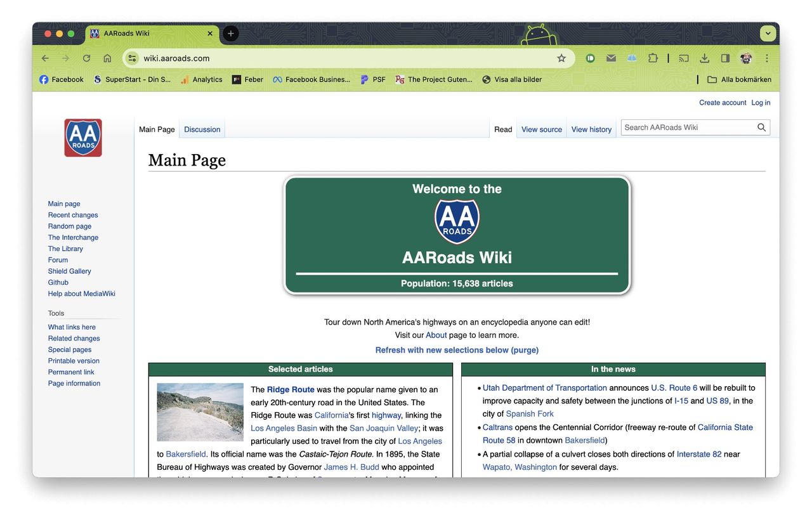The height and width of the screenshot is (520, 812).
Task: Click the AARoads shield logo
Action: tap(82, 137)
